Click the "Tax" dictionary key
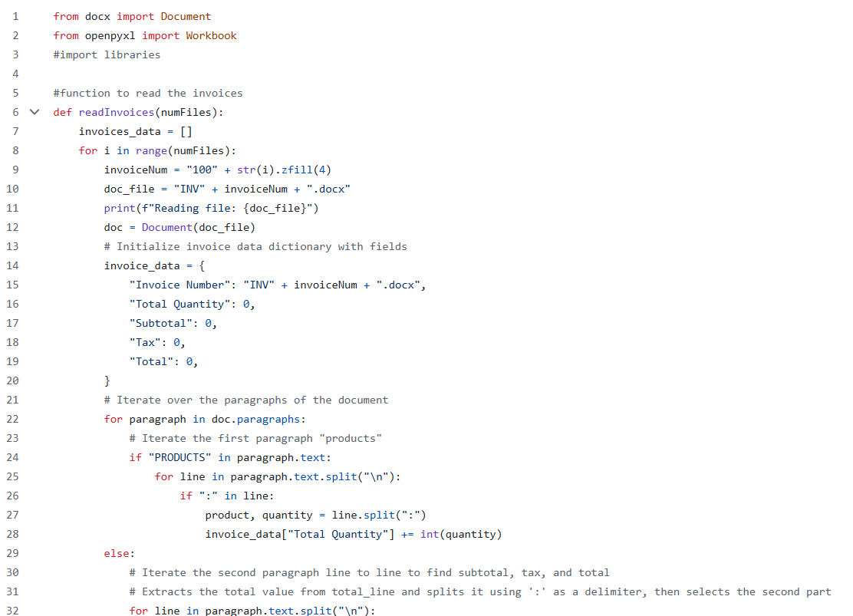853x616 pixels. click(145, 342)
